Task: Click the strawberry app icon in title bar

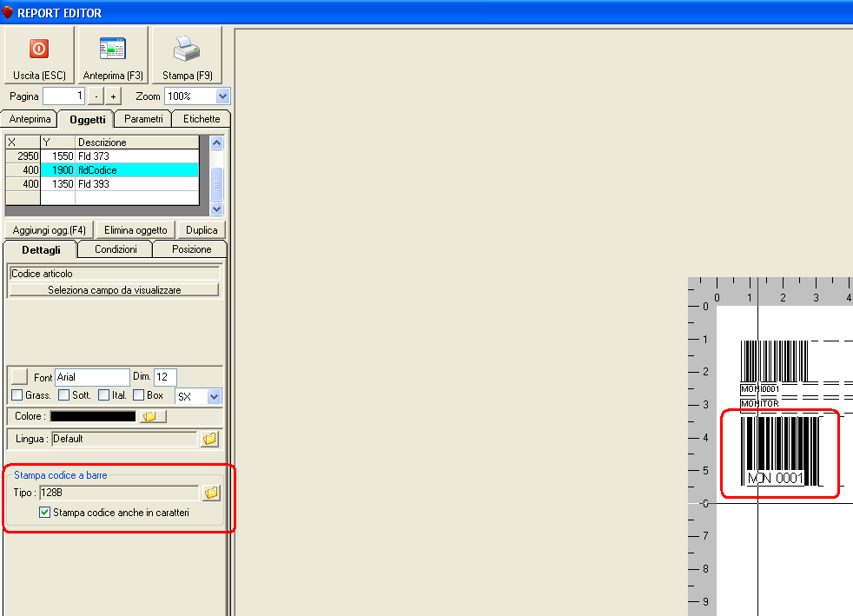Action: [x=8, y=12]
